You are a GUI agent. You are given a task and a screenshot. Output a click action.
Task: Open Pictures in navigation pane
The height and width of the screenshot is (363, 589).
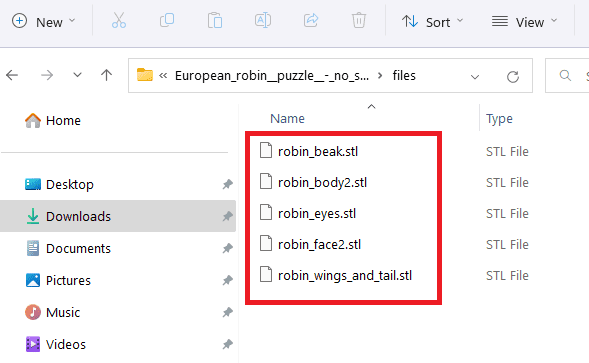click(x=58, y=280)
